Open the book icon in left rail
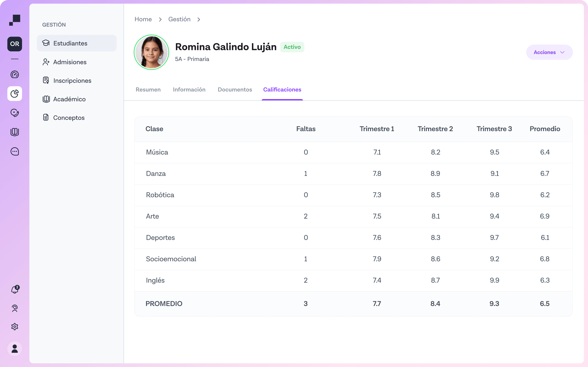 15,132
